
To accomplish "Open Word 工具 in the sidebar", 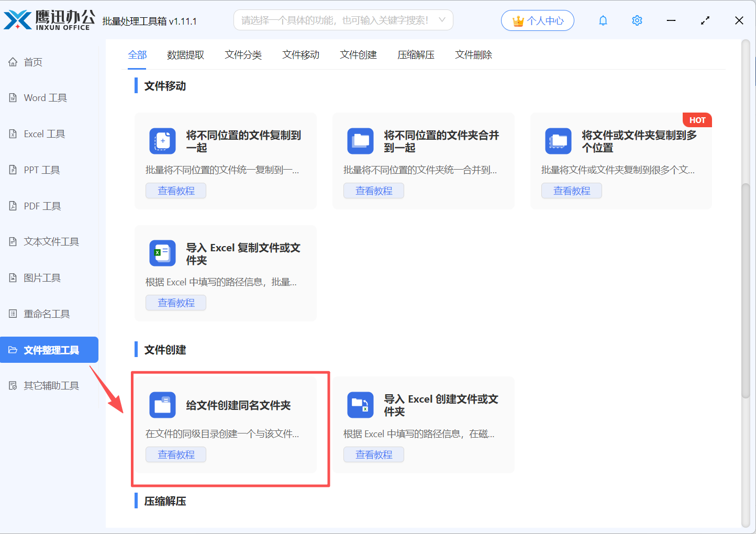I will click(x=45, y=98).
